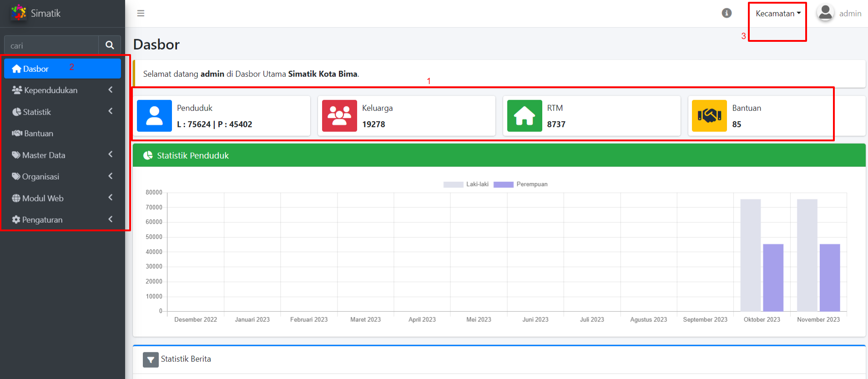This screenshot has height=379, width=868.
Task: Click the Statistik Berita filter icon
Action: click(151, 359)
